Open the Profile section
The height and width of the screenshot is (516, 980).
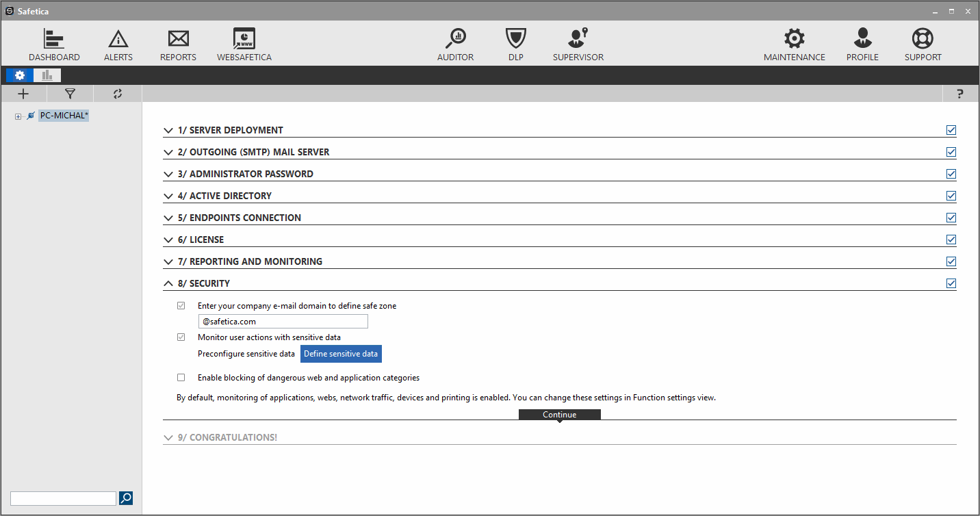point(862,44)
